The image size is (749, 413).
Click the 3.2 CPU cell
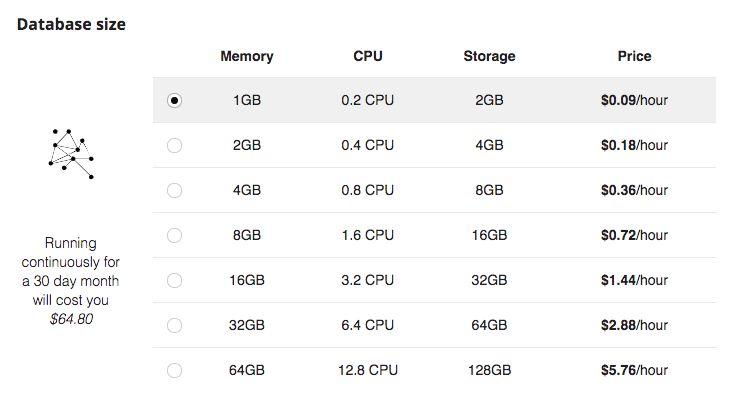click(368, 280)
